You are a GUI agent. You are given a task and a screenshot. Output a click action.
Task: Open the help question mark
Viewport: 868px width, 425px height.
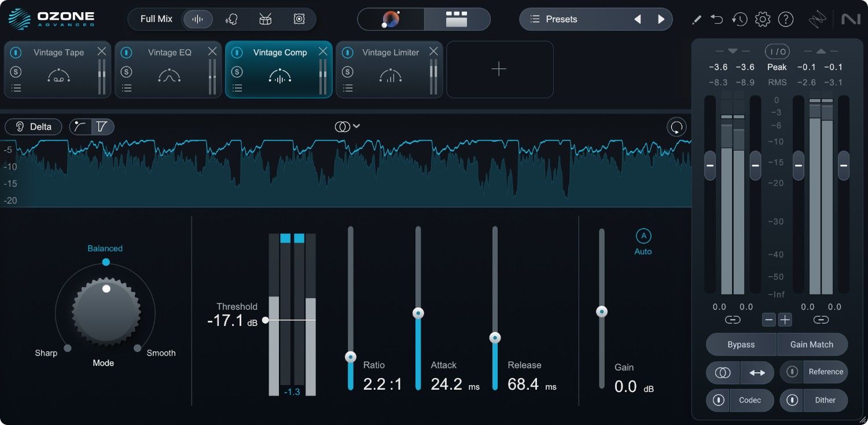click(x=785, y=19)
